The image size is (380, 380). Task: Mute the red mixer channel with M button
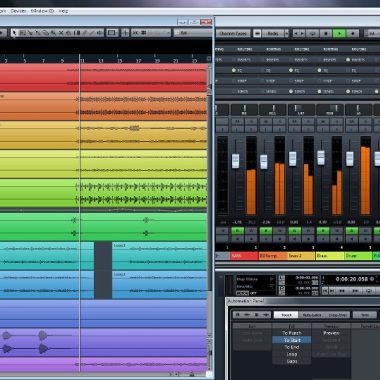pos(238,122)
